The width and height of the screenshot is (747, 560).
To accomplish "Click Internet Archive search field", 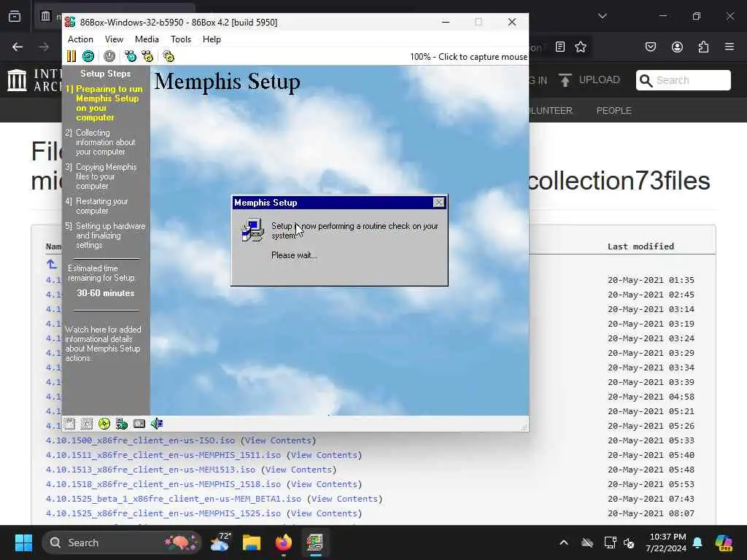I will point(683,80).
